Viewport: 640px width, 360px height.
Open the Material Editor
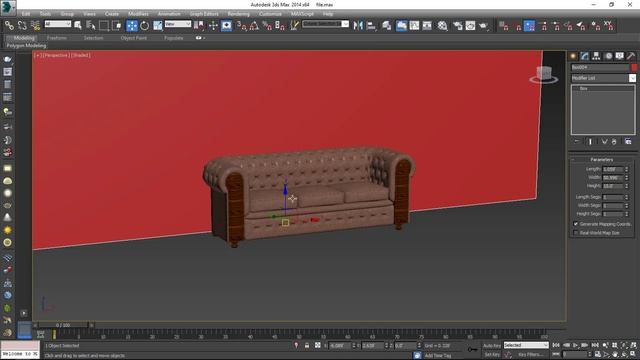pyautogui.click(x=442, y=26)
